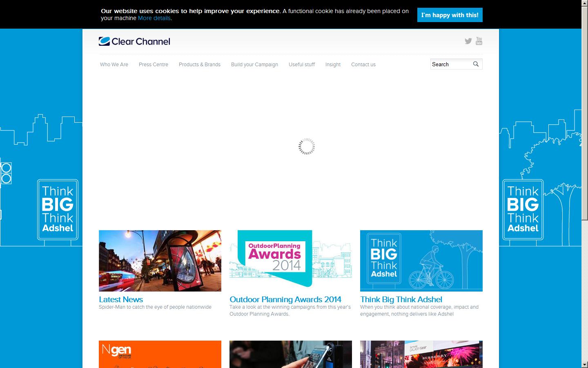Open the Press Centre menu item

154,64
